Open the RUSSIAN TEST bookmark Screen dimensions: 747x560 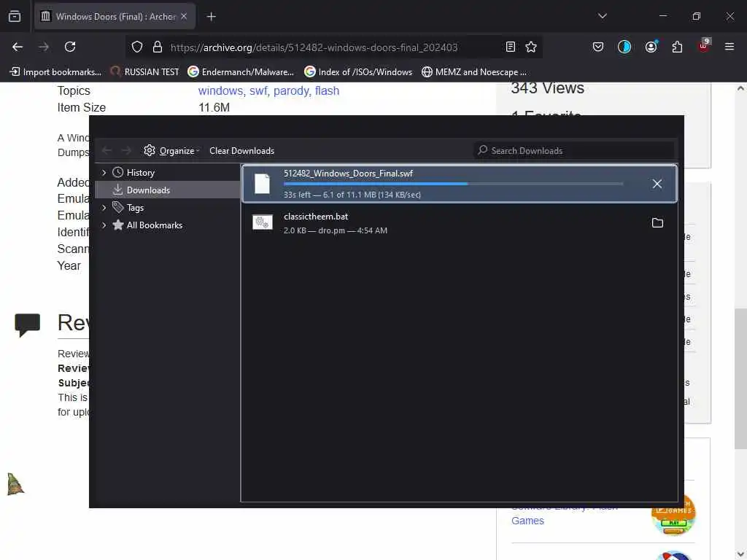point(144,72)
